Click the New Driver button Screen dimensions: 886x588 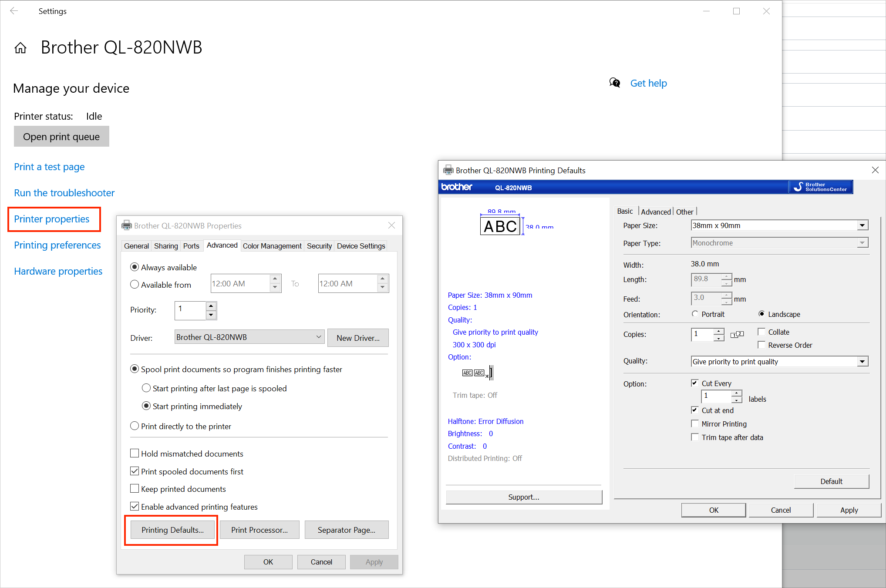[358, 338]
